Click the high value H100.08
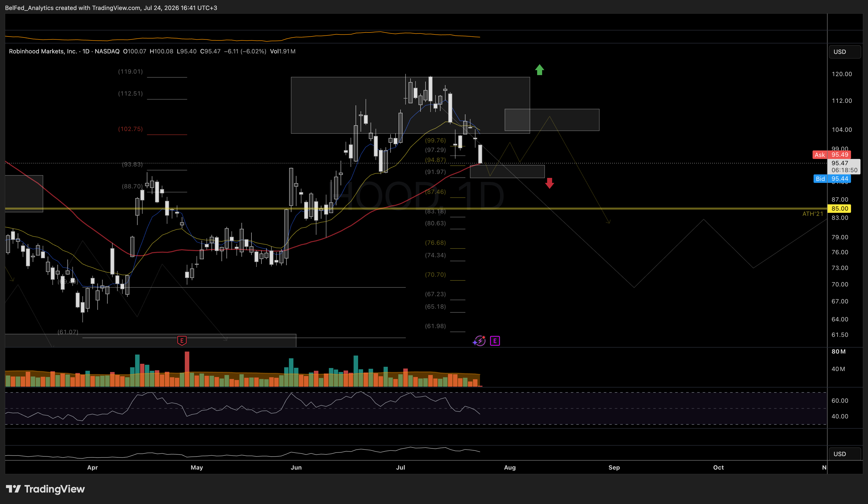This screenshot has width=868, height=504. (x=162, y=51)
